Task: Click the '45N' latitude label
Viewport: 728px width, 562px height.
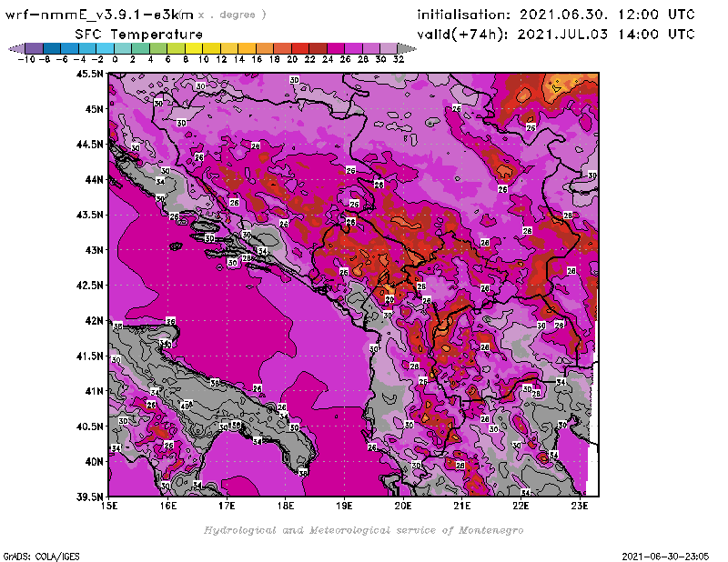Action: coord(95,109)
